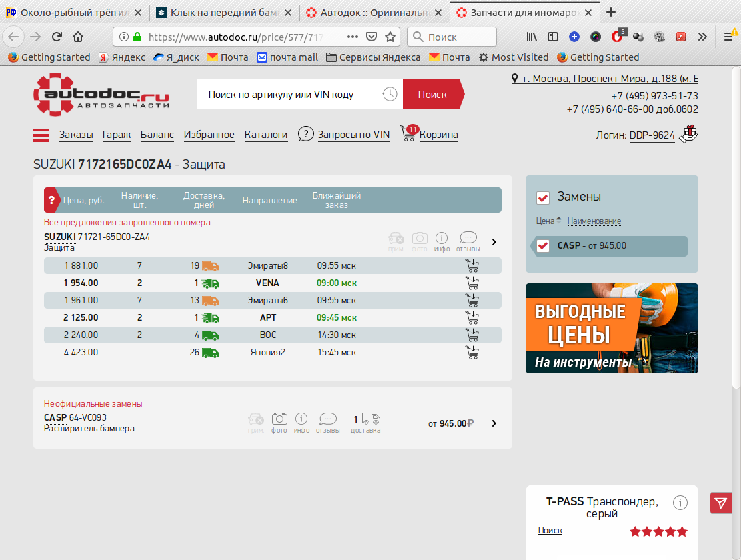Toggle the CASP - от 945.00 checkbox
The height and width of the screenshot is (560, 741).
click(x=543, y=246)
